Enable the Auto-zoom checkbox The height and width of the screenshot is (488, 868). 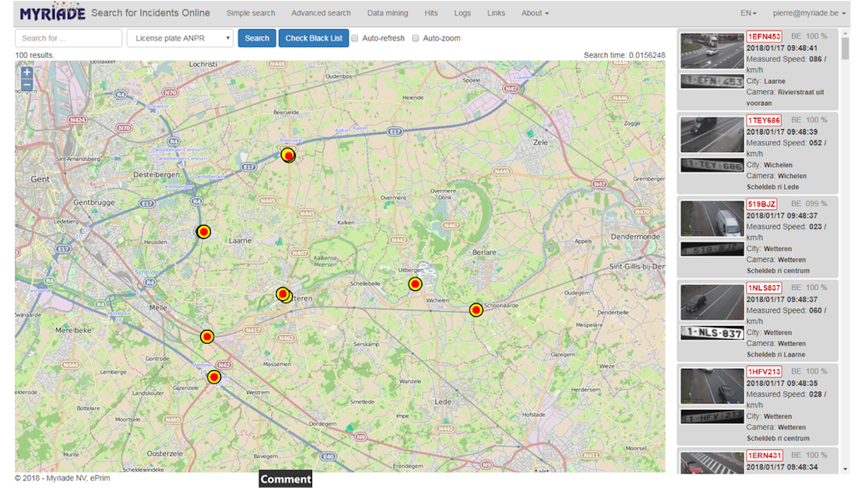416,39
